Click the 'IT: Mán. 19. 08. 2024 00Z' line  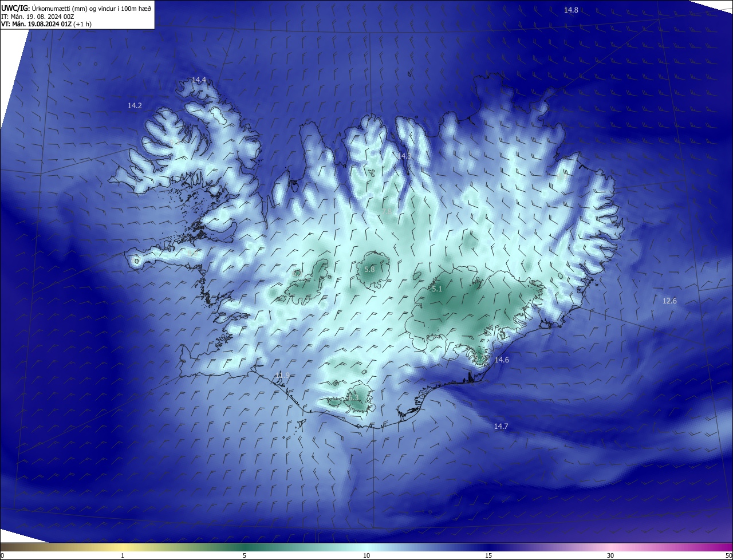coord(38,17)
